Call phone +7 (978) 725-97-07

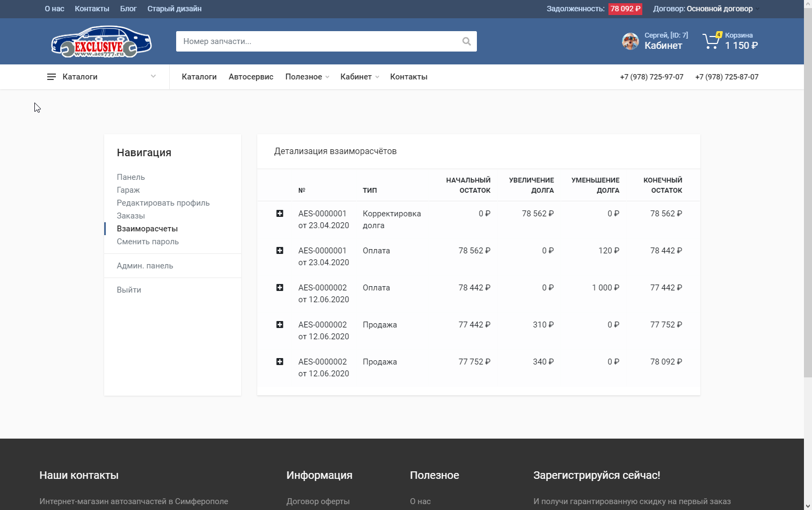651,77
